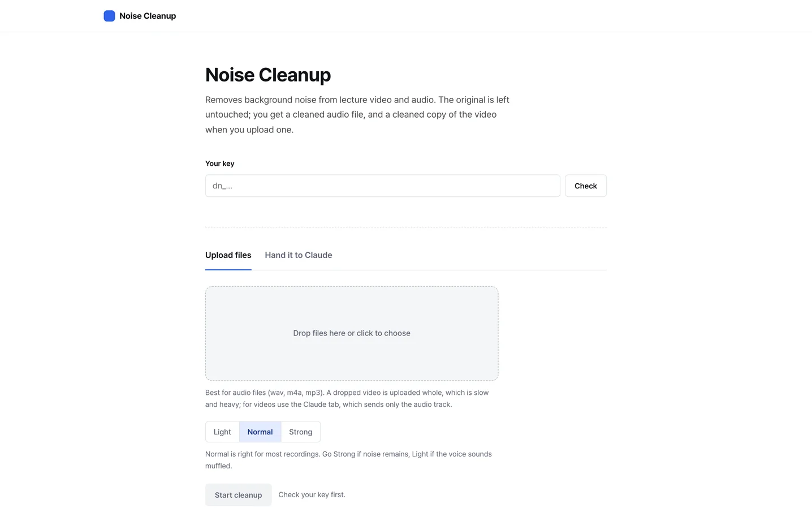Click the blue Noise Cleanup logo icon

pos(109,16)
